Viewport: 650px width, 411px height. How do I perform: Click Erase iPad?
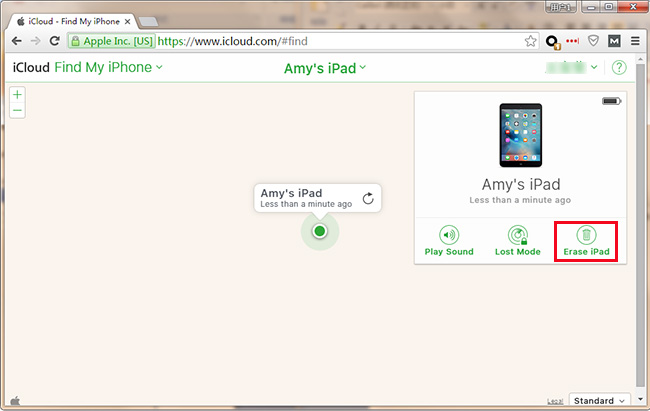(x=586, y=241)
